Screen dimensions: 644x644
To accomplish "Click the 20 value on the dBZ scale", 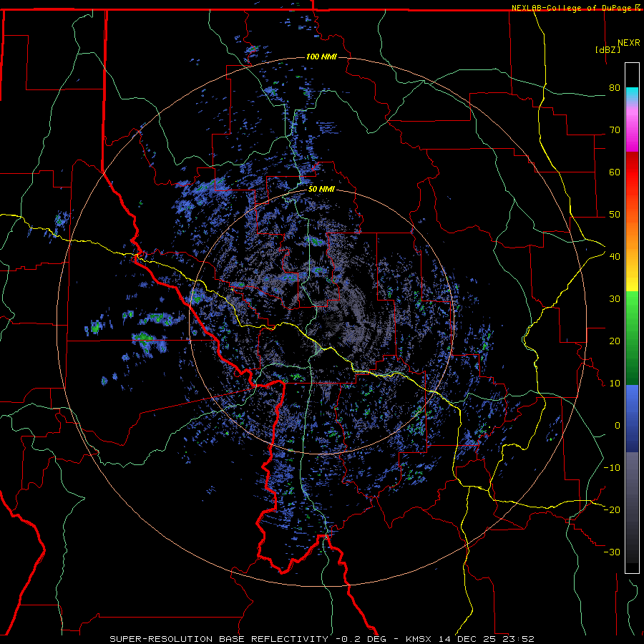I will tap(615, 341).
